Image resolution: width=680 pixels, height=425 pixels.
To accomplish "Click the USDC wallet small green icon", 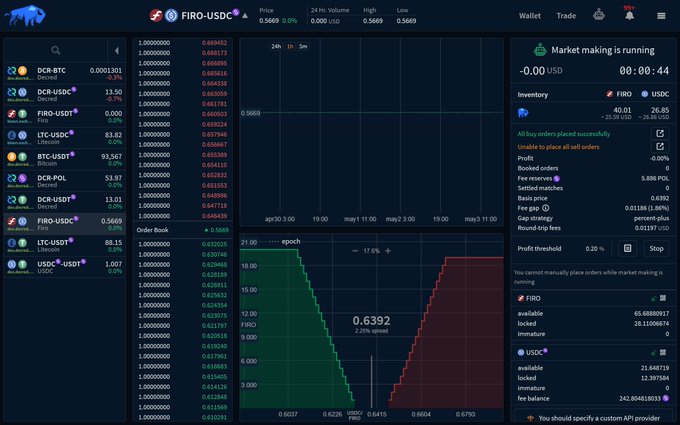I will click(x=653, y=353).
